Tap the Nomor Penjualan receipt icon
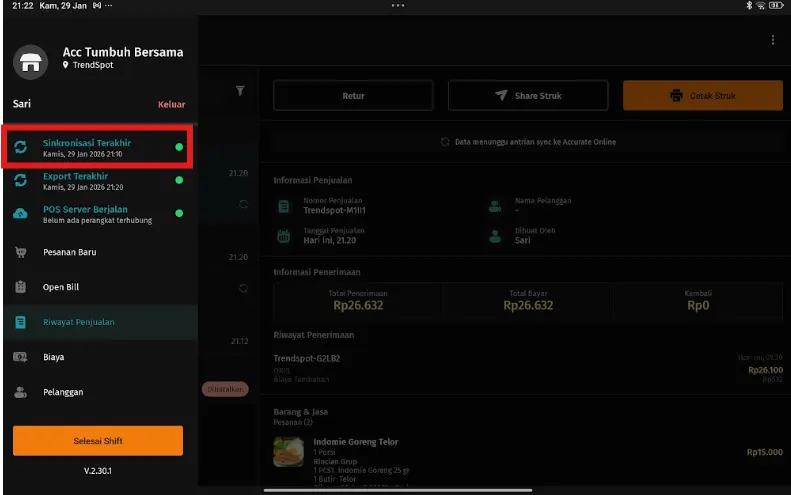This screenshot has width=791, height=495. (x=284, y=206)
